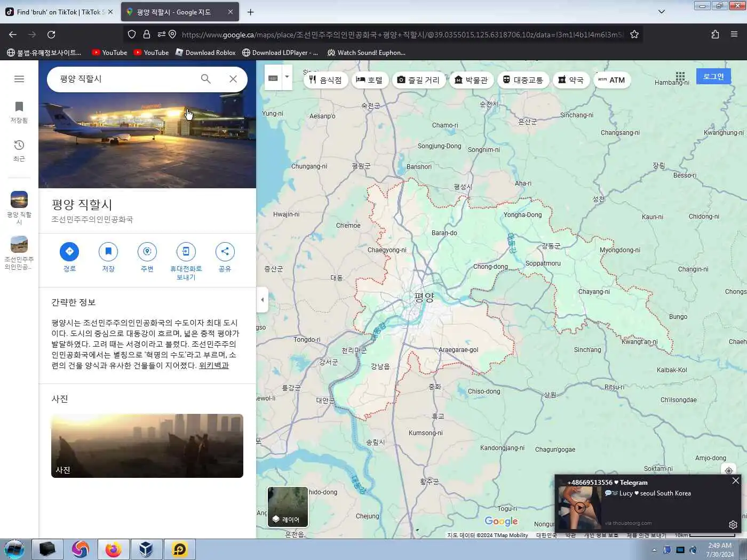Screen dimensions: 747x560
Task: Open the Firefox application menu
Action: point(734,34)
